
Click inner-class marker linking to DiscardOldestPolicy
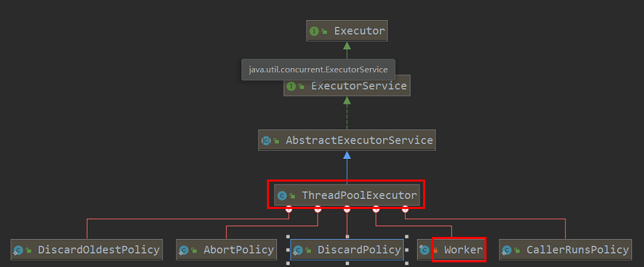289,209
